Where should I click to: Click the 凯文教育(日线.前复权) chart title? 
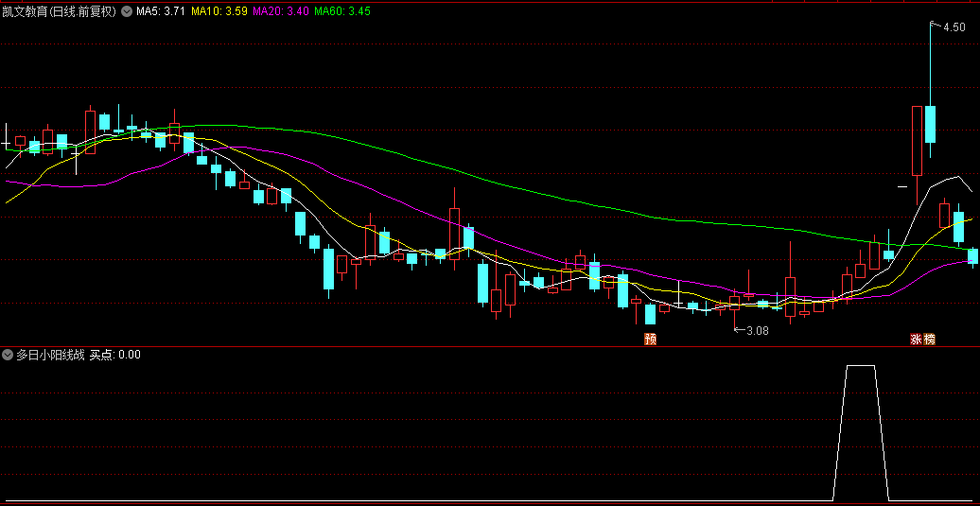click(60, 11)
